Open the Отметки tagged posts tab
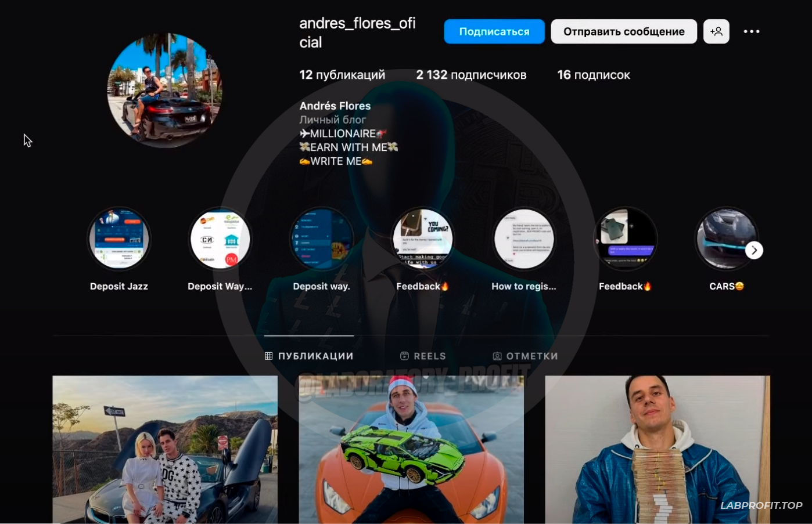 click(x=525, y=356)
